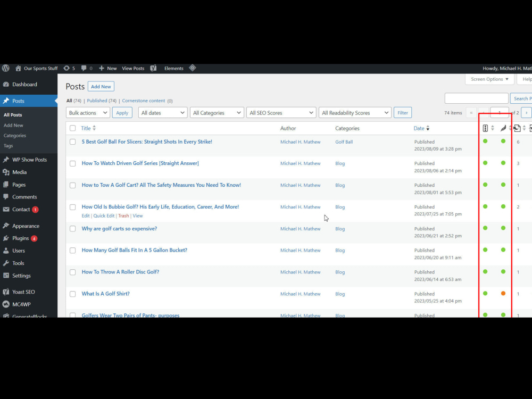
Task: Open Golf Ball category link
Action: pos(344,142)
